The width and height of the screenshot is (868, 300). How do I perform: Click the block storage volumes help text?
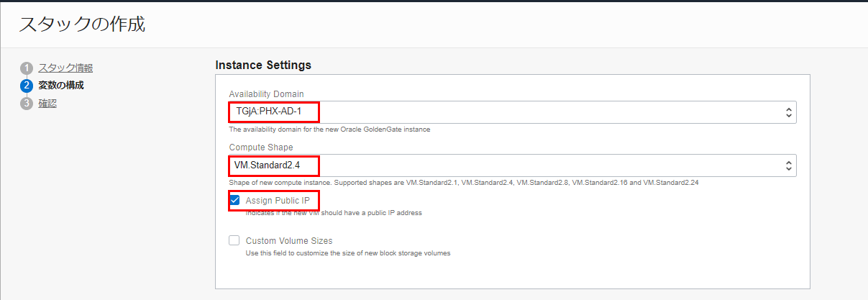(348, 253)
